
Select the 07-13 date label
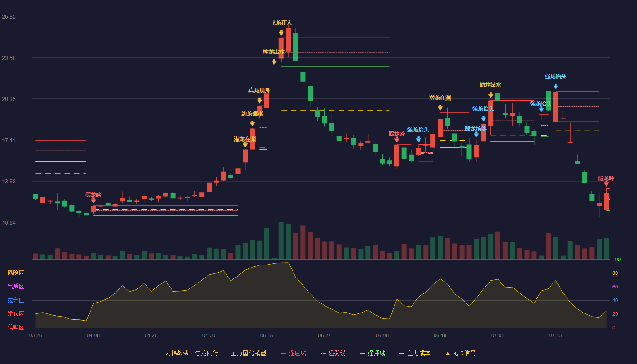click(x=556, y=335)
